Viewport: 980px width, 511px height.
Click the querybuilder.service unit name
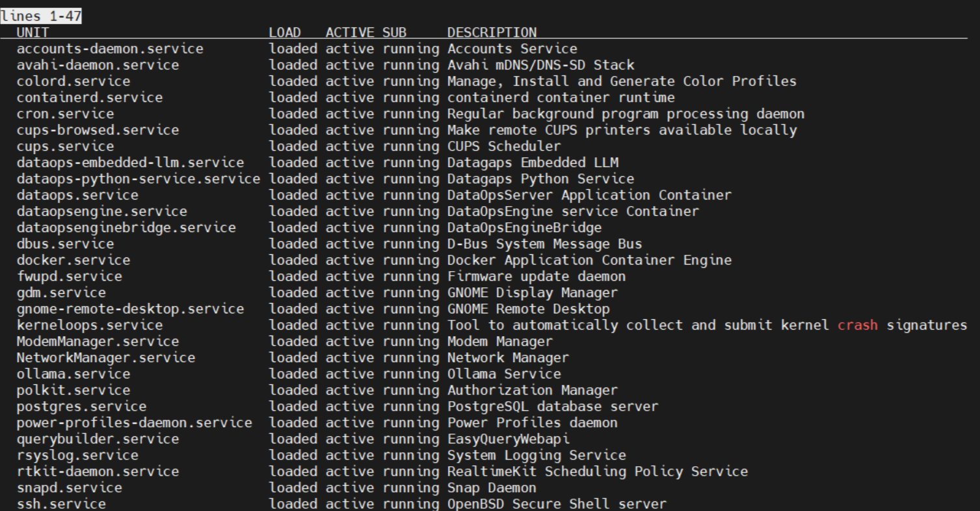(x=98, y=439)
